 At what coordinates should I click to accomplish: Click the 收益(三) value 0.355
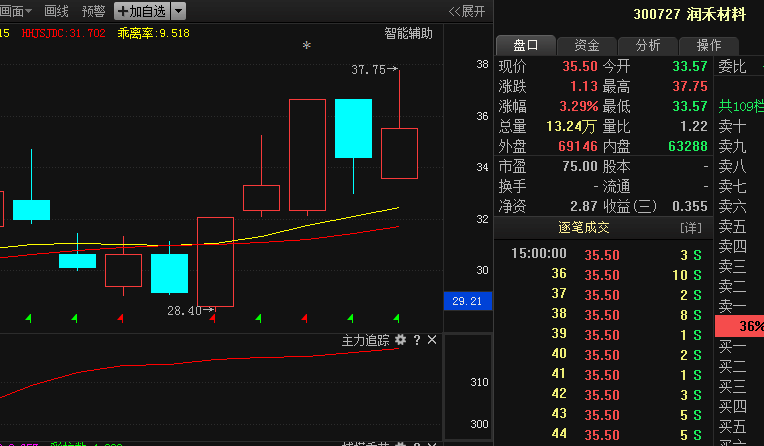click(690, 206)
